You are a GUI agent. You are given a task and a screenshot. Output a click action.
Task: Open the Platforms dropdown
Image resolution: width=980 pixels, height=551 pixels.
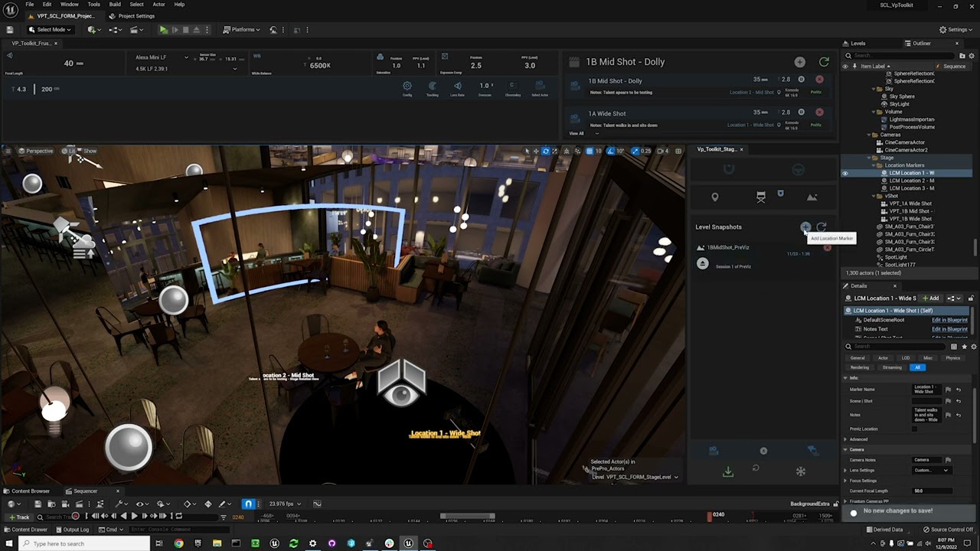click(240, 30)
